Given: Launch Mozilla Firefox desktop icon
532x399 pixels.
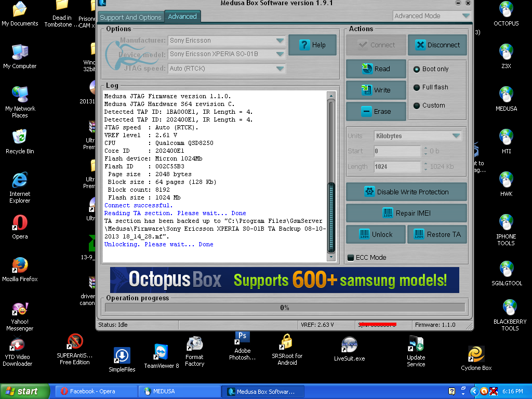Looking at the screenshot, I should [x=20, y=270].
